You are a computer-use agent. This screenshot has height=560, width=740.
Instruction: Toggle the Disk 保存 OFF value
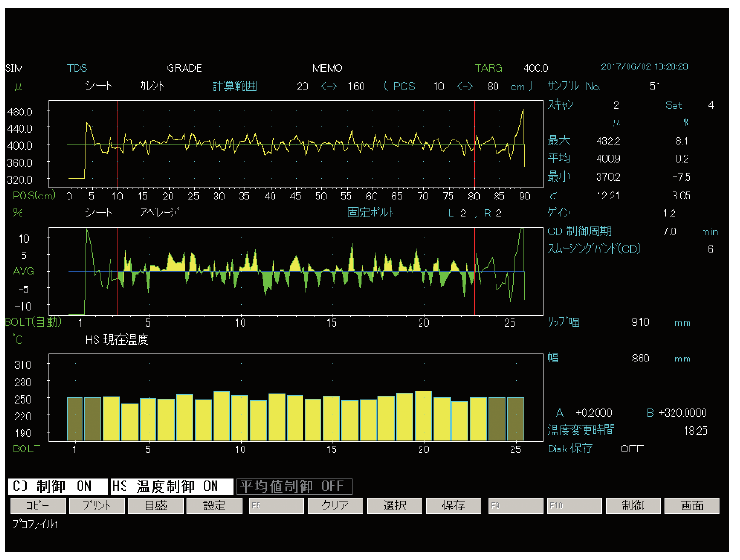click(631, 449)
